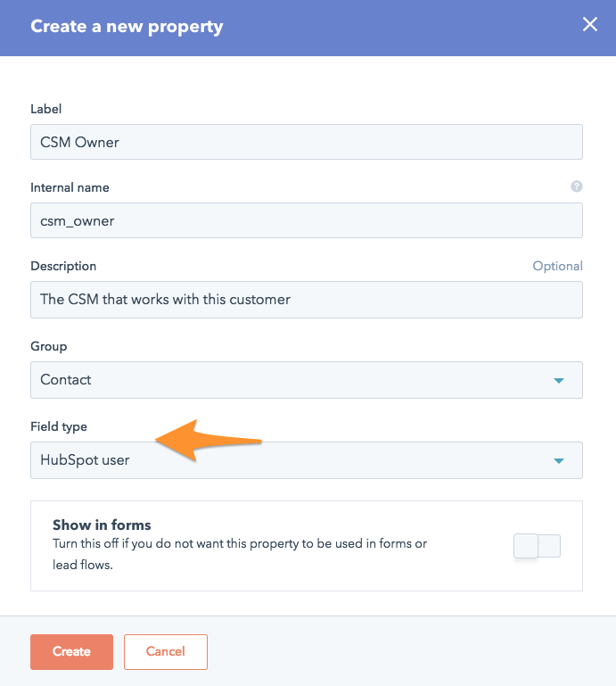Click the Description label text

(63, 266)
